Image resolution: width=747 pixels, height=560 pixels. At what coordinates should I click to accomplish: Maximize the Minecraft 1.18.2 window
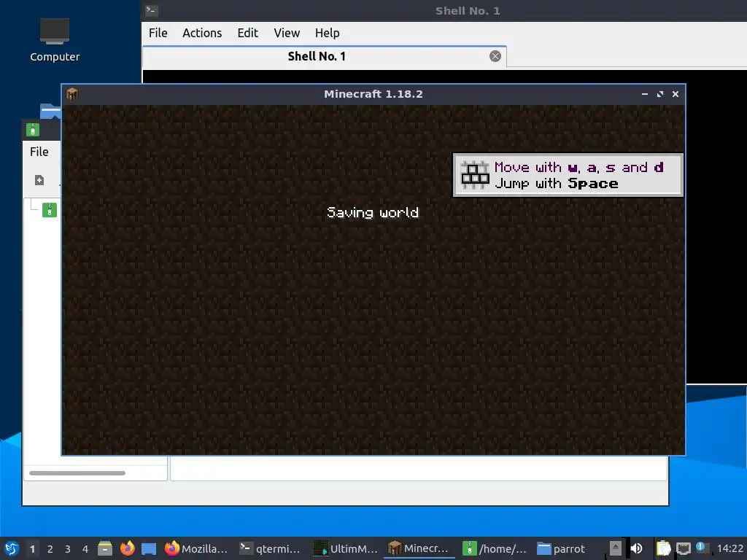point(659,94)
